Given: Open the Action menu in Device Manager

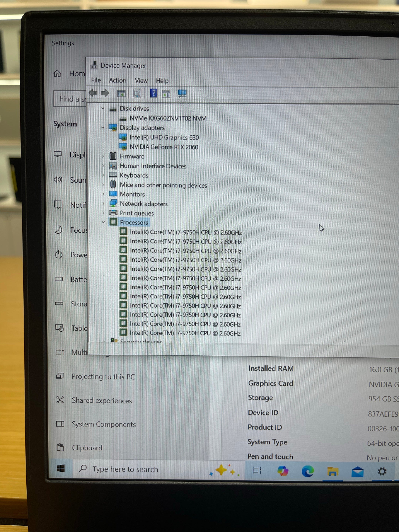Looking at the screenshot, I should click(x=118, y=80).
